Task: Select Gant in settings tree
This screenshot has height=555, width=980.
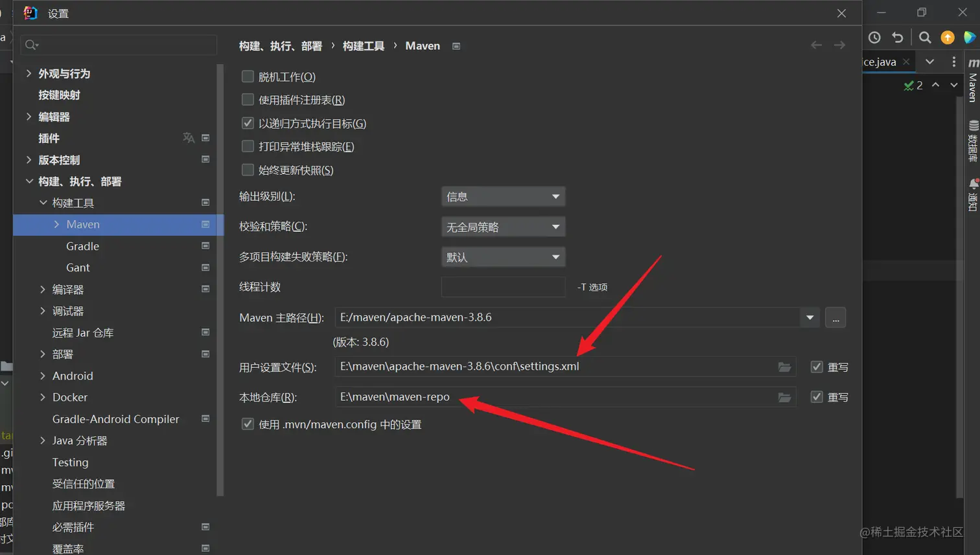Action: click(x=78, y=267)
